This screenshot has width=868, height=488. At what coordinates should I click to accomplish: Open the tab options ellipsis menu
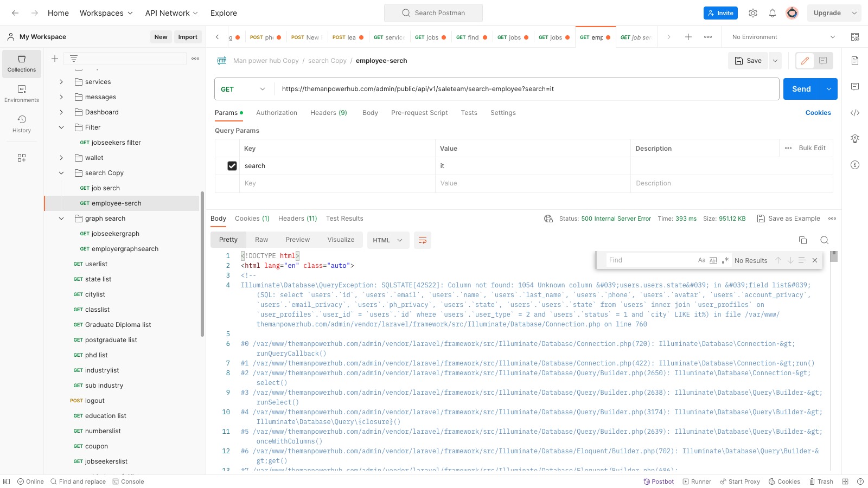pos(708,37)
